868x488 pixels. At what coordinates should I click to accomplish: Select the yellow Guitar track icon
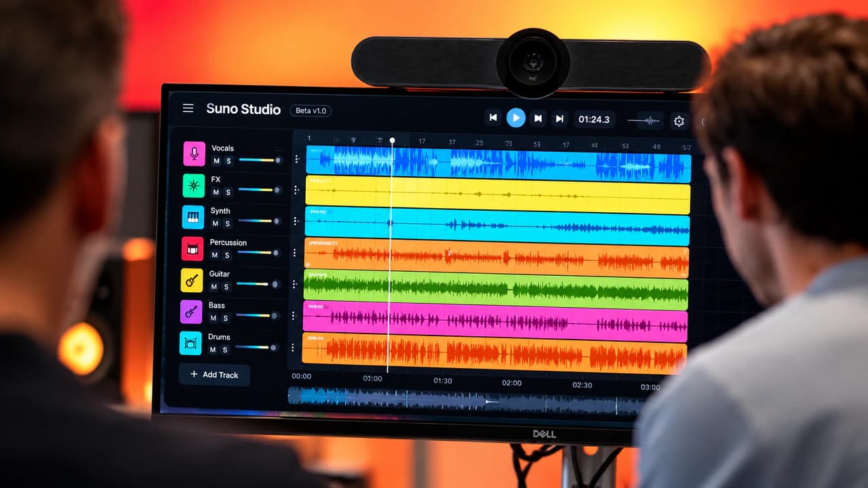pos(192,280)
